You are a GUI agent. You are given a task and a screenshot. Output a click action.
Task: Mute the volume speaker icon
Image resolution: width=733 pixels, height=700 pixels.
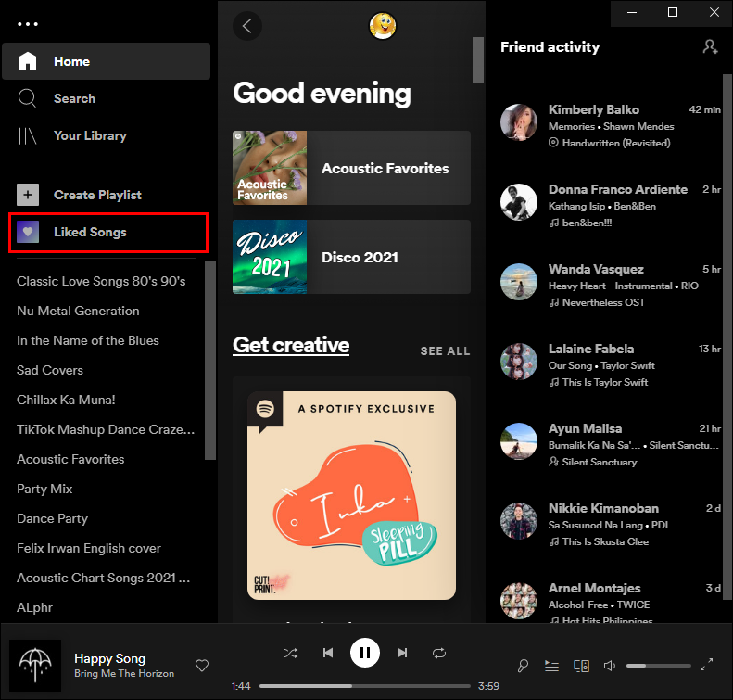tap(610, 666)
